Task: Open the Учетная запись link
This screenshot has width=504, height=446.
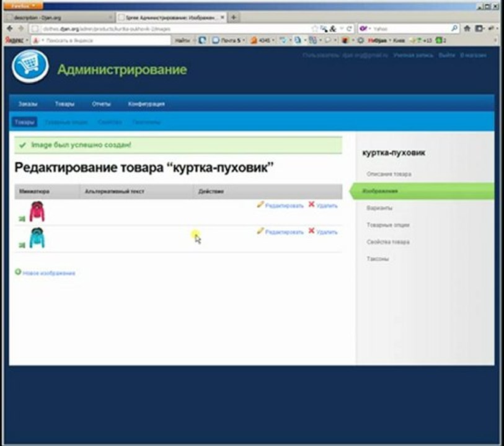Action: (413, 55)
